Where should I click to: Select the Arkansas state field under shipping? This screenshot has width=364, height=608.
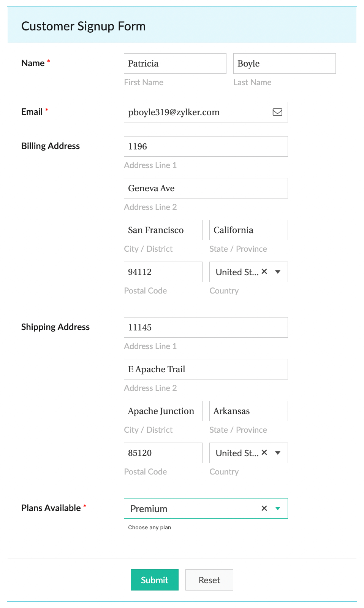(x=248, y=411)
